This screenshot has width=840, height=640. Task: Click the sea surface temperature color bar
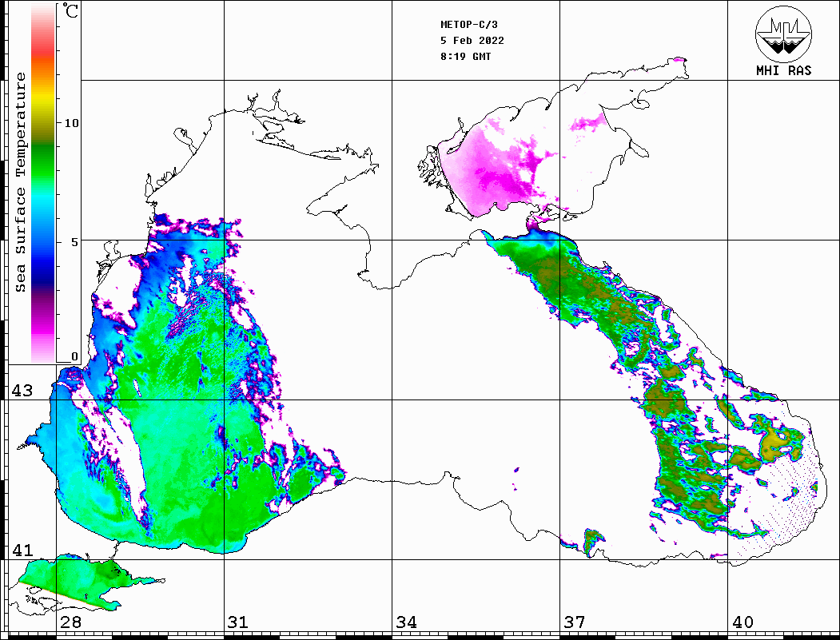[x=43, y=183]
